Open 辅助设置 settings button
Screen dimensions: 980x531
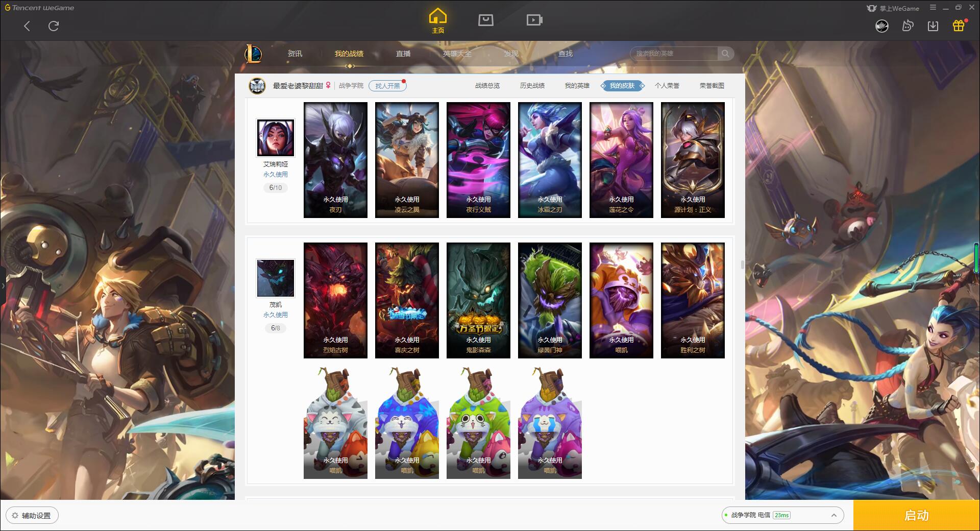[32, 516]
